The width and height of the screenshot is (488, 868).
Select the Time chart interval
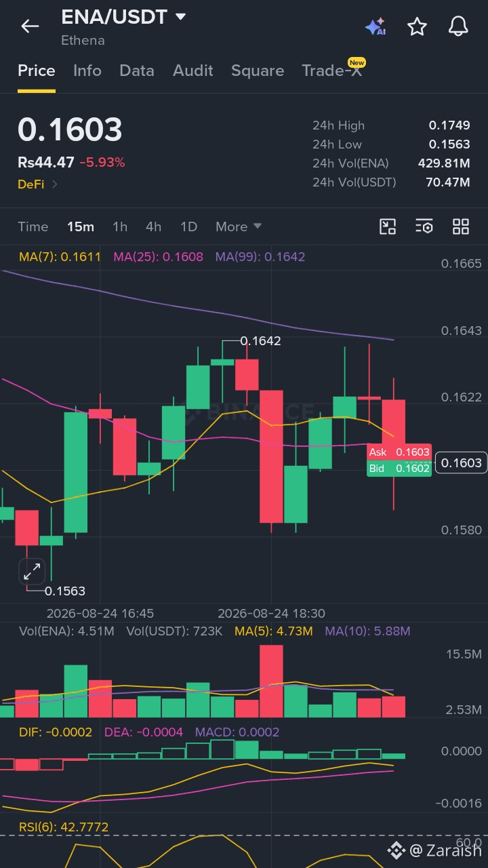click(33, 226)
